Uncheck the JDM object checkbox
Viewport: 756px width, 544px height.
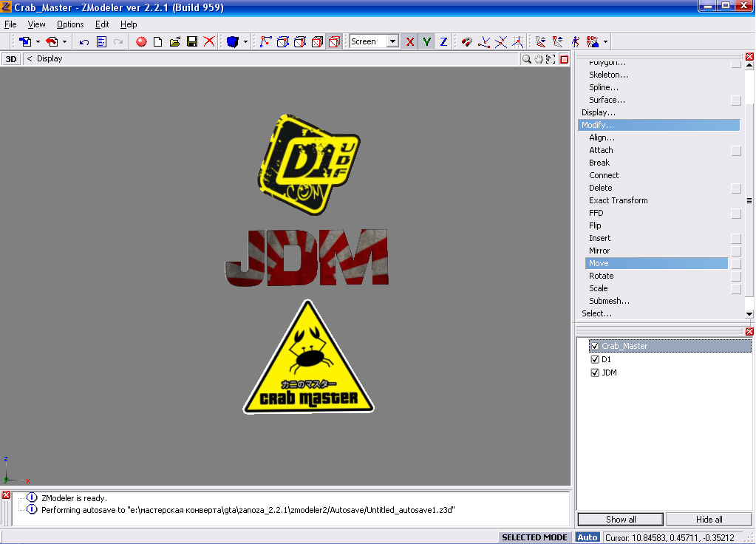(x=595, y=373)
